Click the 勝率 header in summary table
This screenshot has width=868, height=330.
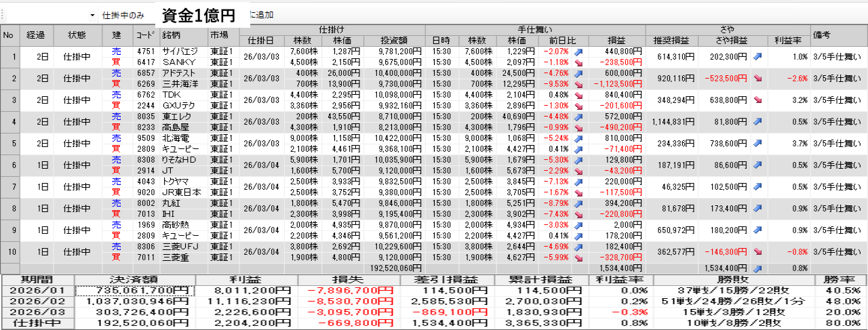[840, 280]
